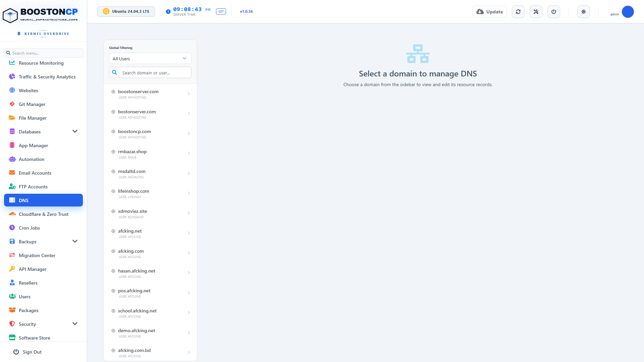
Task: Click the Databases icon
Action: click(x=12, y=132)
